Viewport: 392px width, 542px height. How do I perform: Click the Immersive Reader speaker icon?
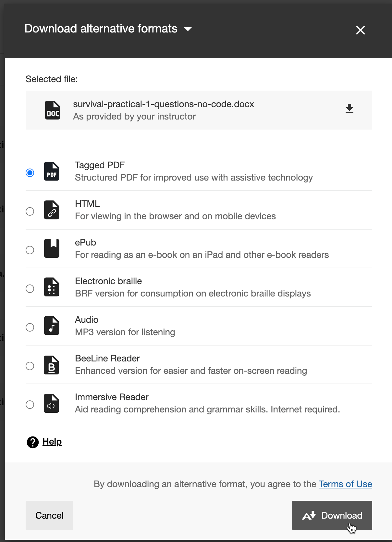(x=52, y=403)
